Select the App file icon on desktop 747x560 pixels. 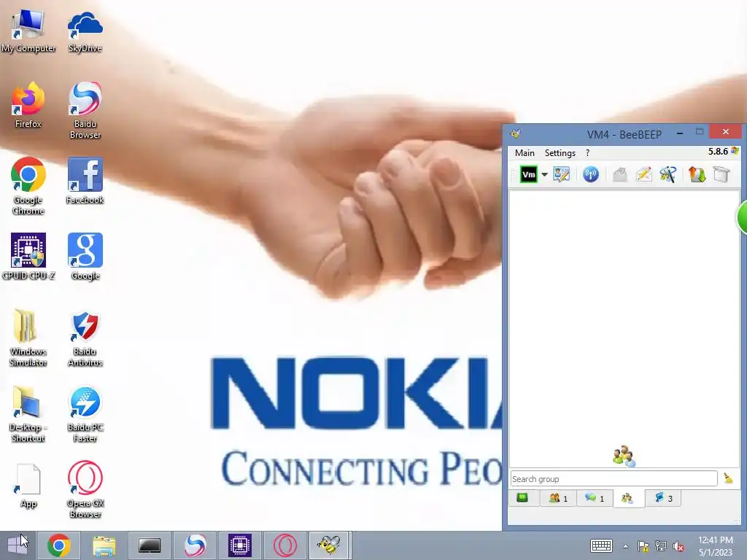pyautogui.click(x=28, y=486)
